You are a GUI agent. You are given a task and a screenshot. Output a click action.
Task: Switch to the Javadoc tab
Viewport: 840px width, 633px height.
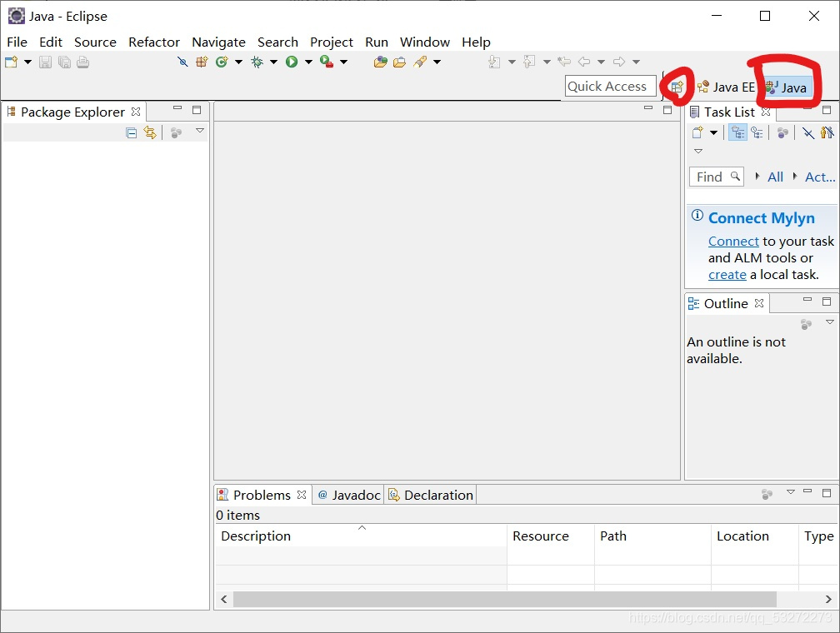(348, 495)
